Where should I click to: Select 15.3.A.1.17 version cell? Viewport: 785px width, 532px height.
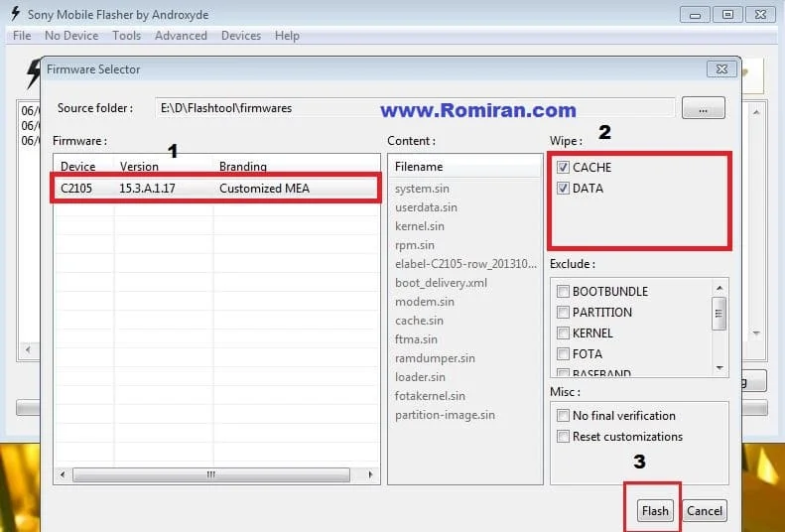147,189
